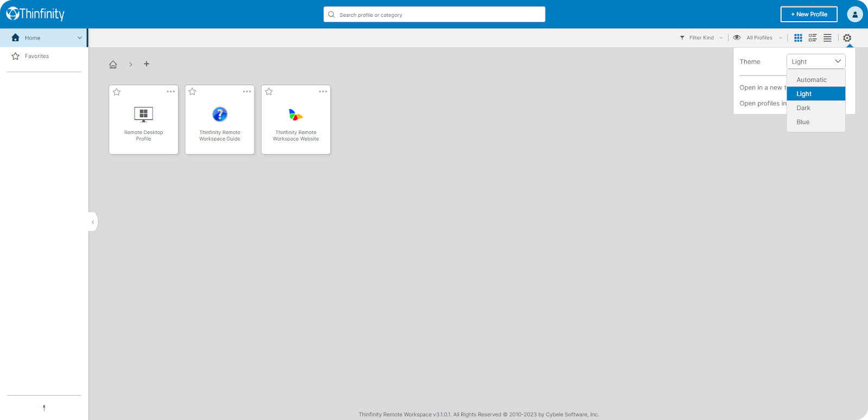Open options menu on Workspace Website card

tap(323, 92)
